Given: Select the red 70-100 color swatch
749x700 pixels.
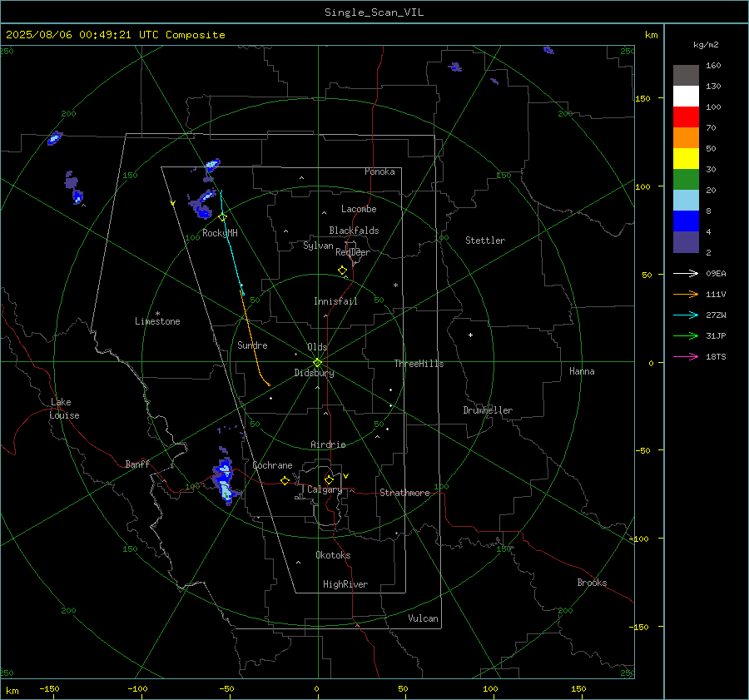Looking at the screenshot, I should click(686, 117).
